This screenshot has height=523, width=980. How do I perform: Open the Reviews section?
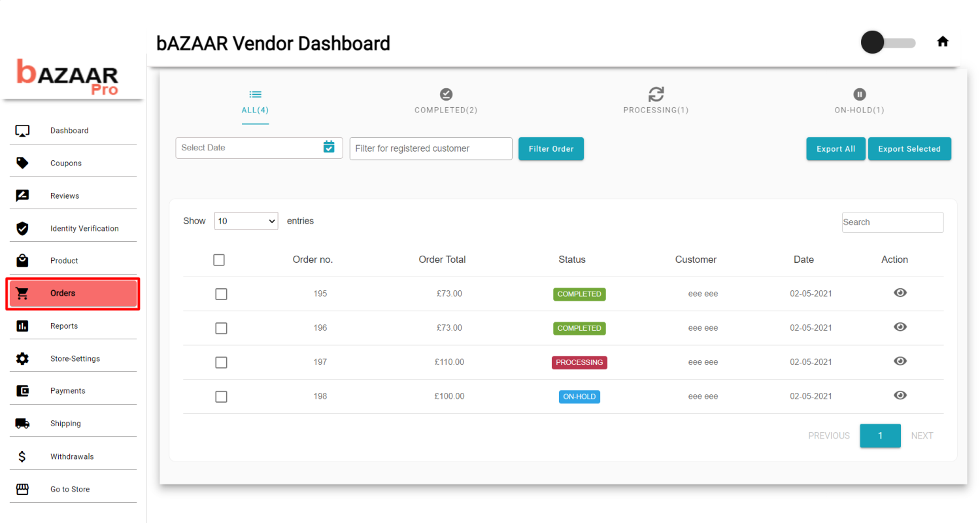coord(22,195)
